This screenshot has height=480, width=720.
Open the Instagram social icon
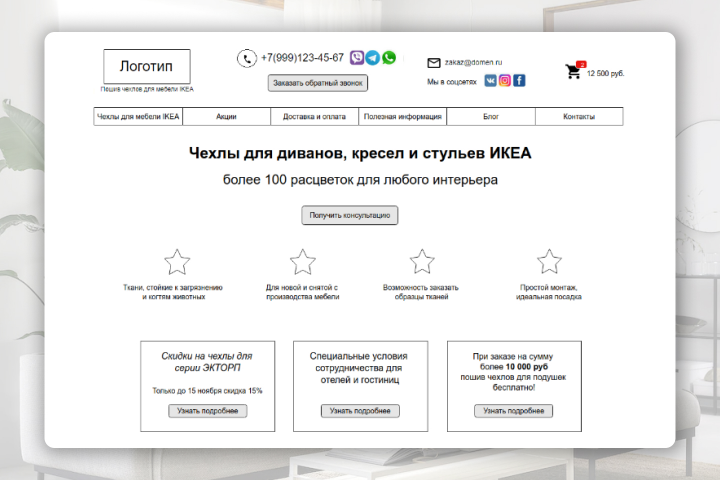click(x=505, y=80)
